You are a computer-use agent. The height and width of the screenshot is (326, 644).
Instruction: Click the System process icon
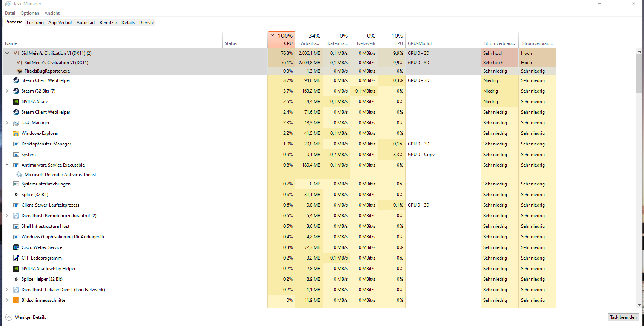(16, 155)
